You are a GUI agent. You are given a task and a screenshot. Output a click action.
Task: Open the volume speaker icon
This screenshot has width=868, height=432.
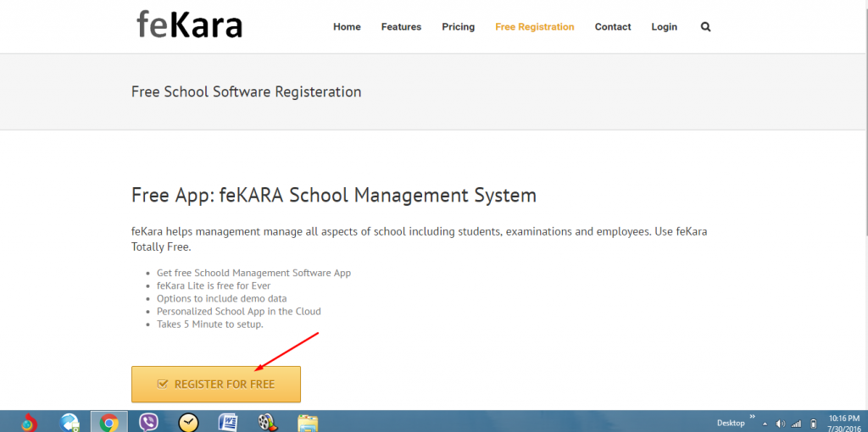(781, 424)
